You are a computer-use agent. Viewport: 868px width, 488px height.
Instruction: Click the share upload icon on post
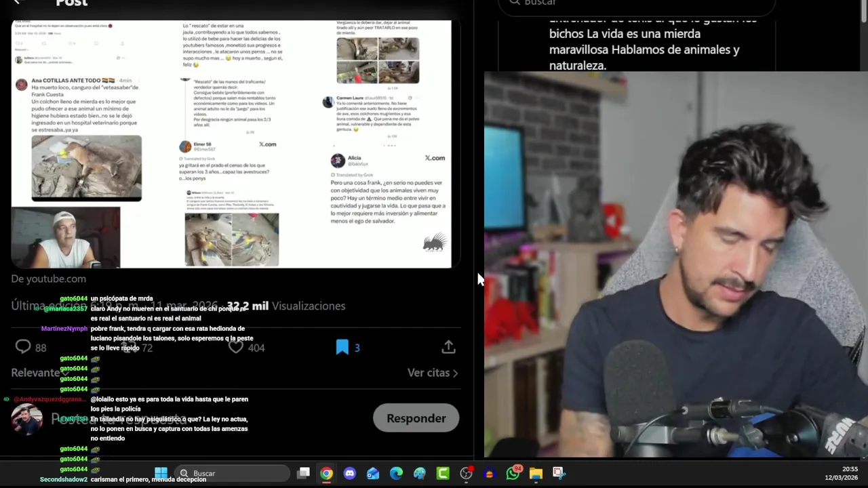[x=448, y=347]
